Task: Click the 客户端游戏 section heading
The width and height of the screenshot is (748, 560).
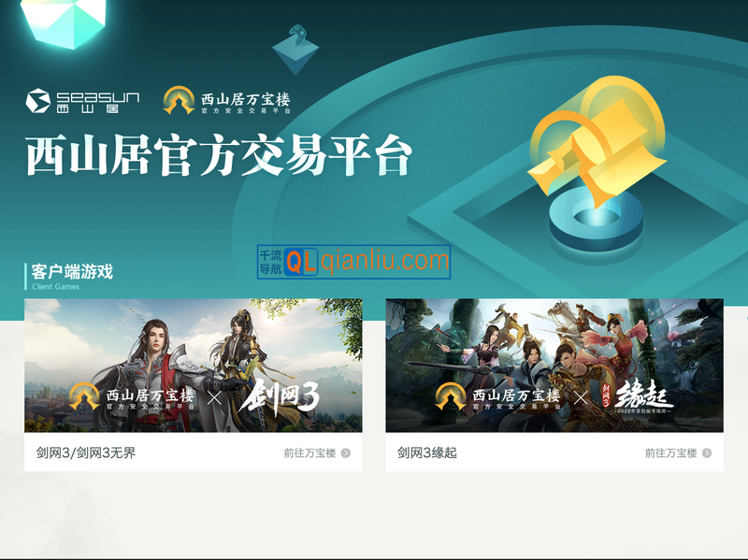Action: (x=72, y=271)
